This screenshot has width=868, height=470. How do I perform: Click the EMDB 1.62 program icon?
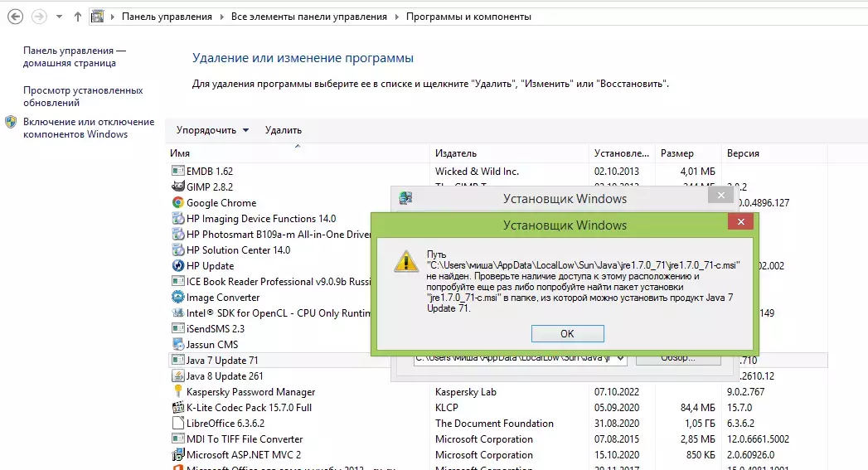[177, 171]
